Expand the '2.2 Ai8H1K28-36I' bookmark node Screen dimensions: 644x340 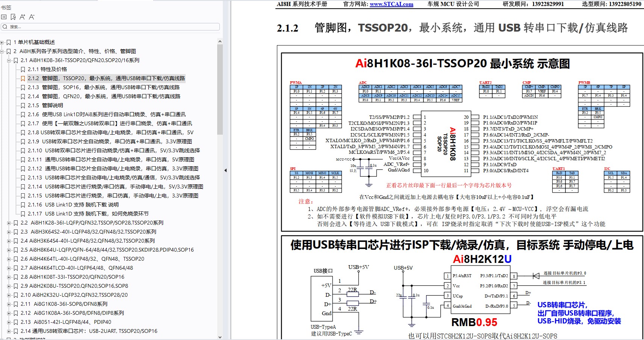[x=9, y=223]
